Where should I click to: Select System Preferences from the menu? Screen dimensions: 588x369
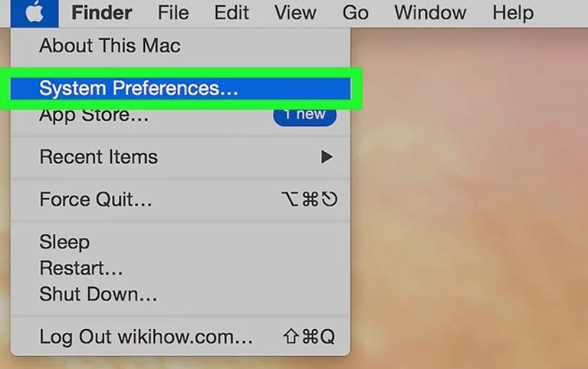pyautogui.click(x=180, y=88)
